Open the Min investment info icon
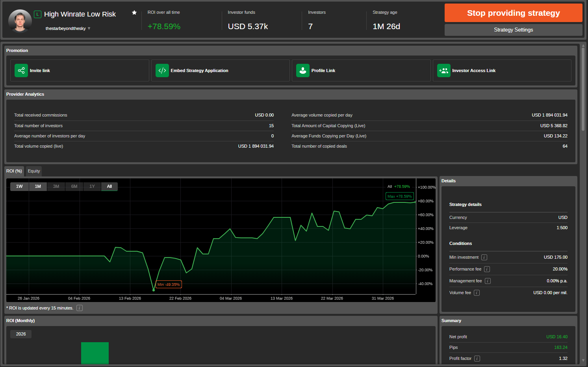The height and width of the screenshot is (367, 588). pos(484,257)
